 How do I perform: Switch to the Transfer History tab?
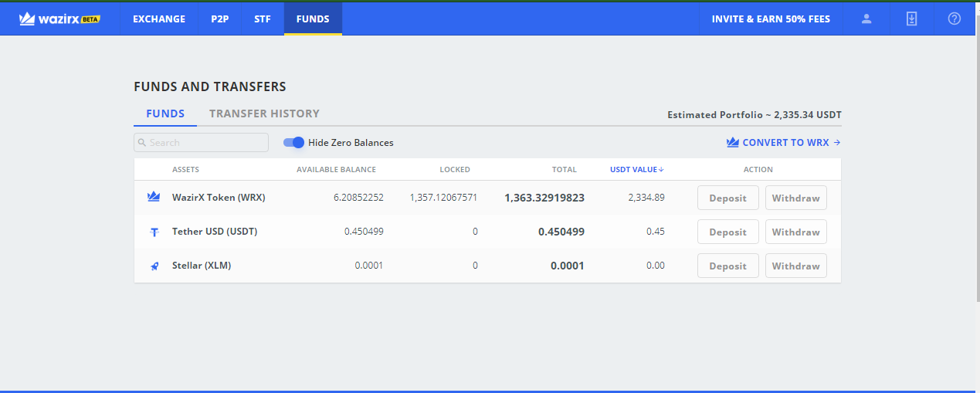point(264,113)
